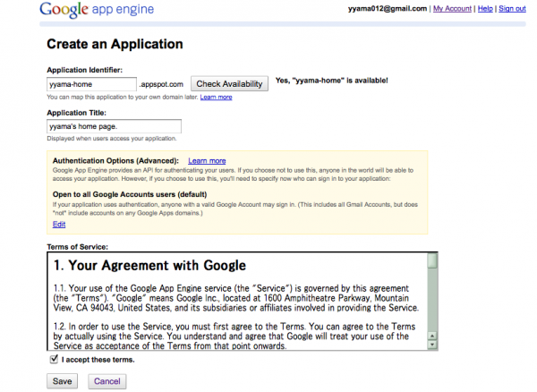Open Learn more link about domain mapping
Image resolution: width=537 pixels, height=392 pixels.
coord(216,98)
